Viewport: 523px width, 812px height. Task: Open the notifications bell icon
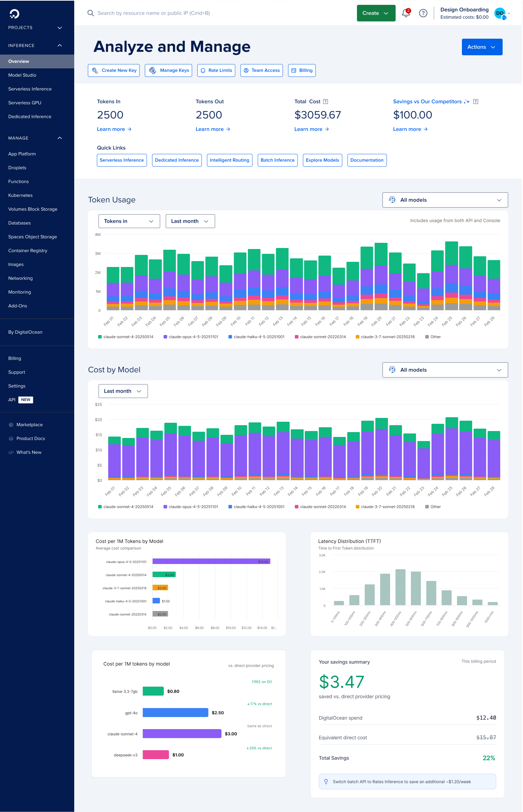click(406, 13)
